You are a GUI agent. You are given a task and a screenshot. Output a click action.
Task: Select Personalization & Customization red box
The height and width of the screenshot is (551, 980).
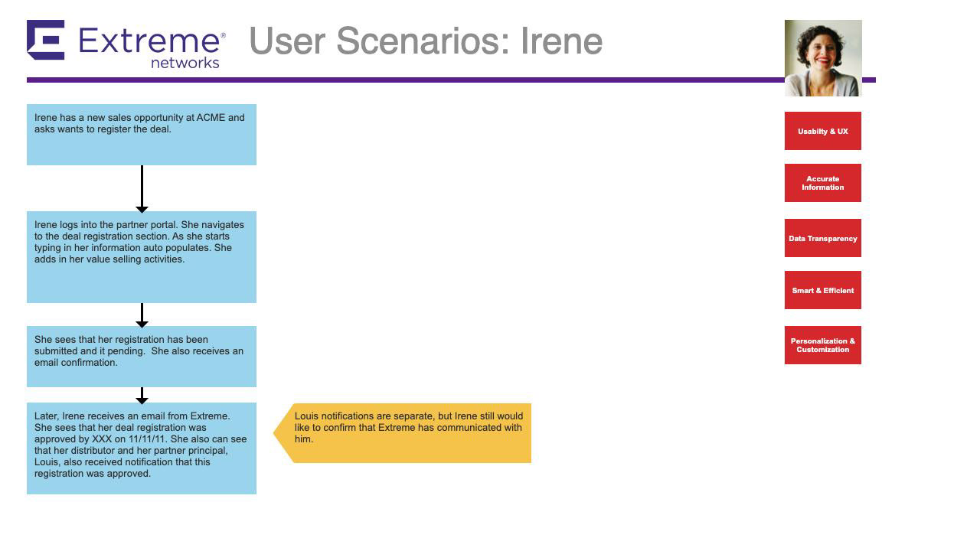[823, 345]
